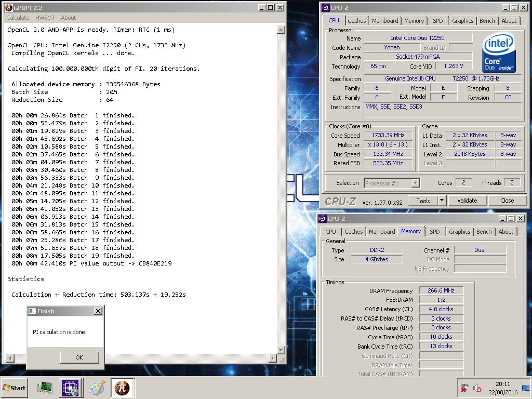
Task: Click the memory Type DDR2 field
Action: 377,250
